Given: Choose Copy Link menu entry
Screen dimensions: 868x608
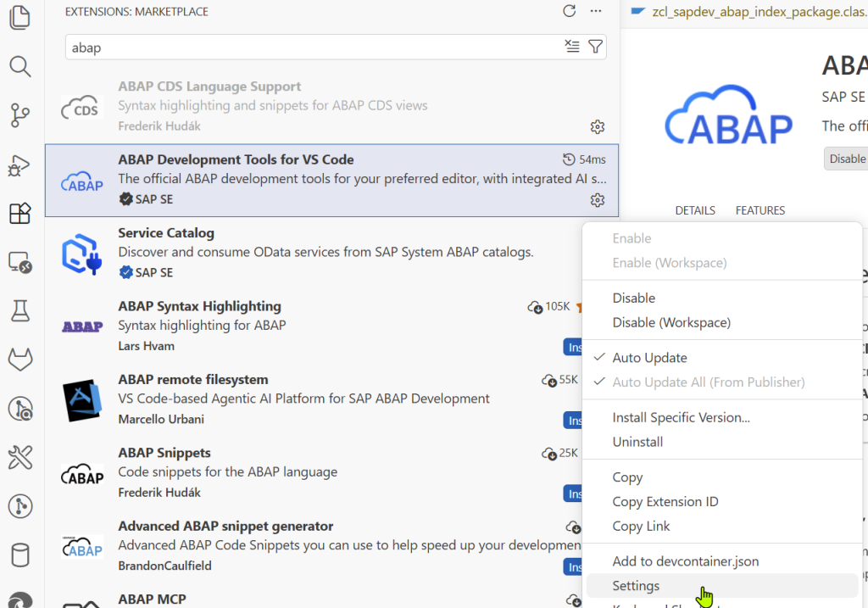Looking at the screenshot, I should click(722, 526).
